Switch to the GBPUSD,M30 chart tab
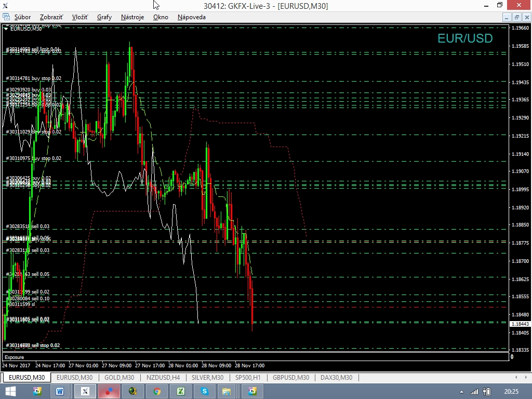532x399 pixels. point(291,377)
